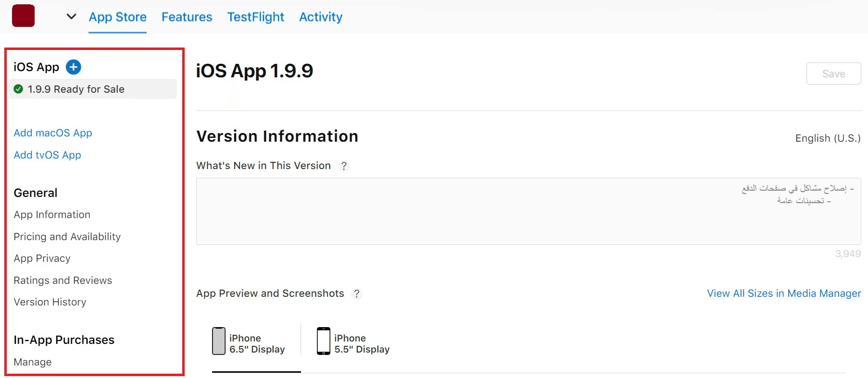
Task: Expand the app switcher chevron
Action: [x=71, y=17]
